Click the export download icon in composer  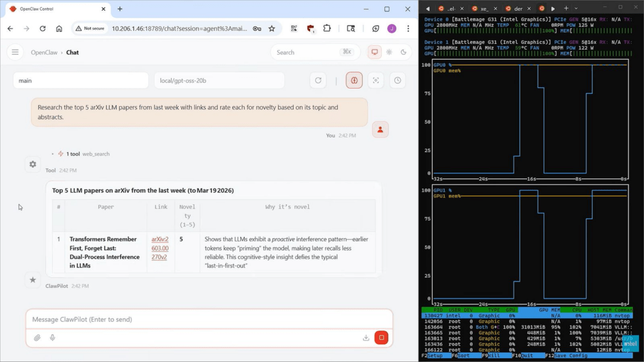coord(366,337)
